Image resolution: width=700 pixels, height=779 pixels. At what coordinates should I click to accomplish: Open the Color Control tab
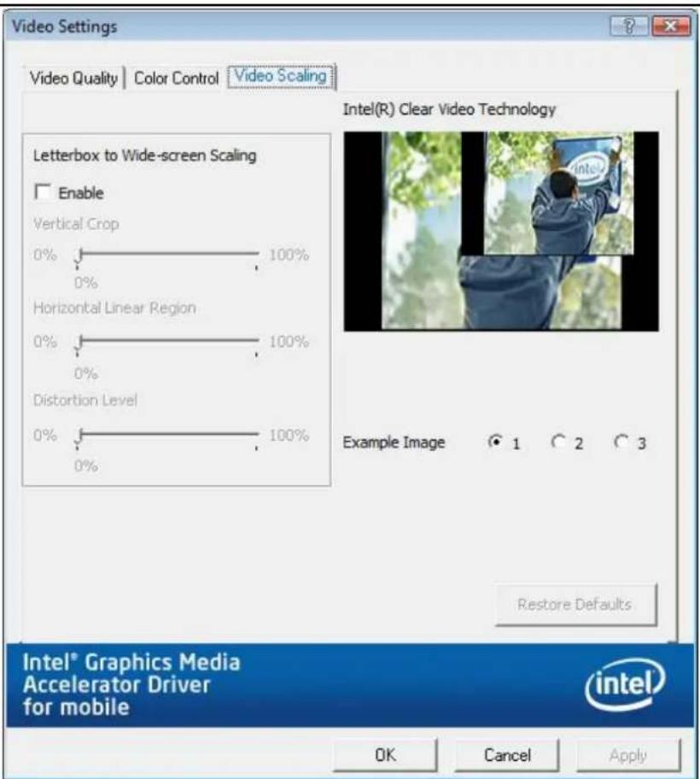[176, 78]
